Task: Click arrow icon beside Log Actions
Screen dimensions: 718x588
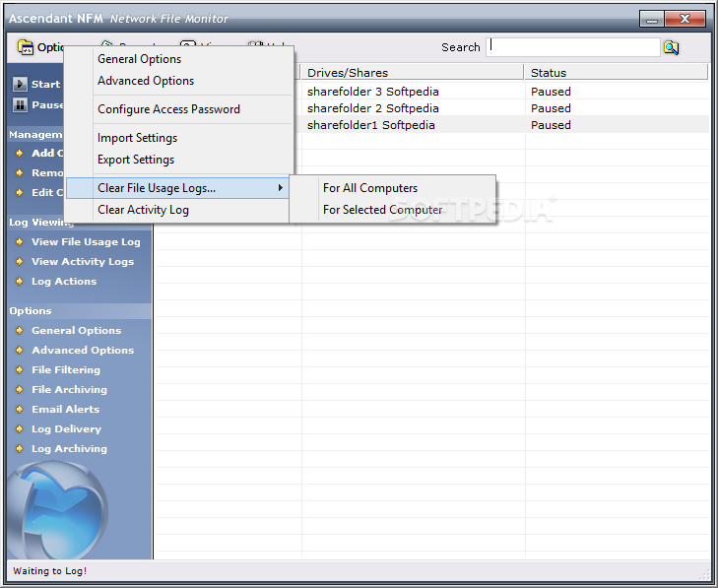Action: click(20, 281)
